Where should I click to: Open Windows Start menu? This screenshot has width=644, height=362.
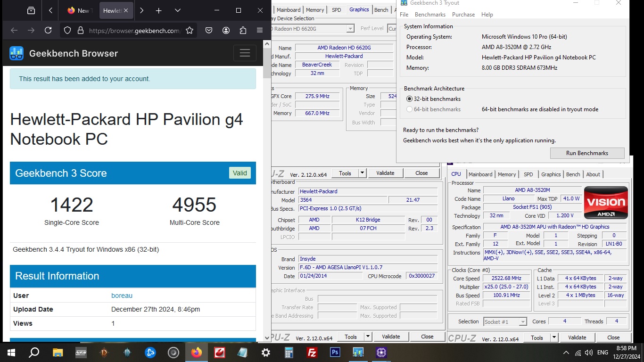coord(11,352)
